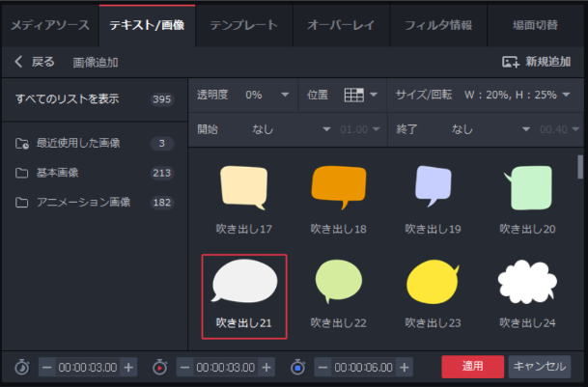588x387 pixels.
Task: Increase the first timer with plus button
Action: tap(129, 368)
